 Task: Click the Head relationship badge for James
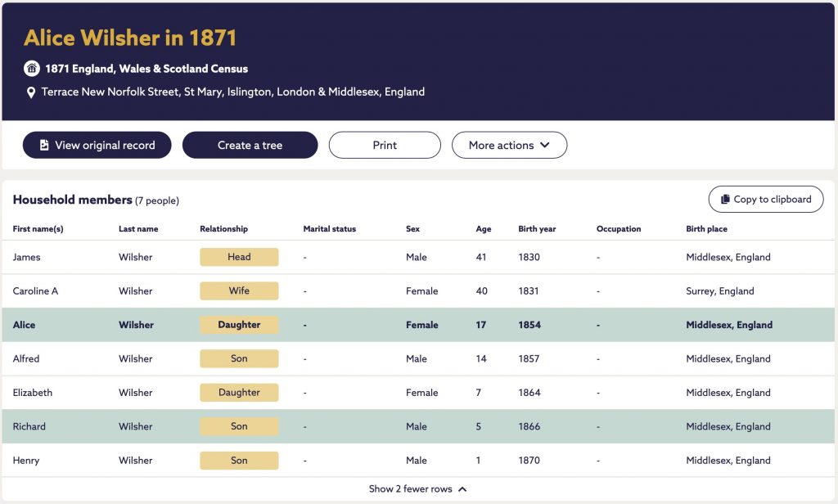(x=239, y=257)
